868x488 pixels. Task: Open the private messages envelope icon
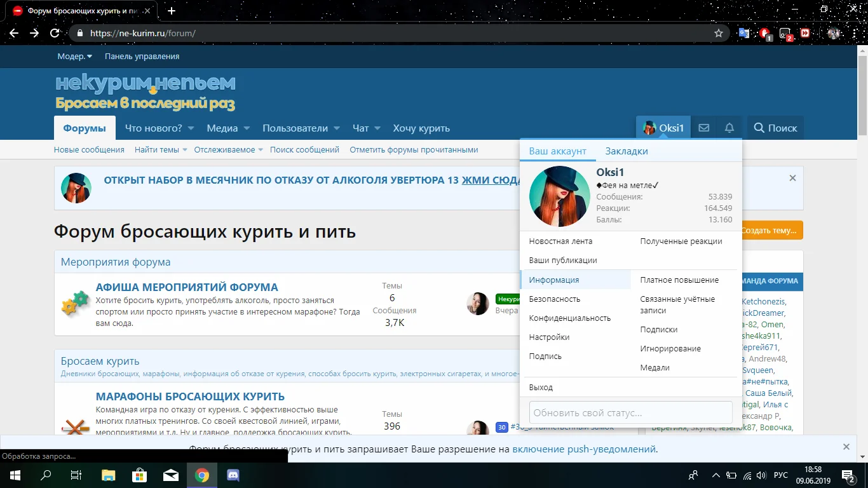pos(703,128)
